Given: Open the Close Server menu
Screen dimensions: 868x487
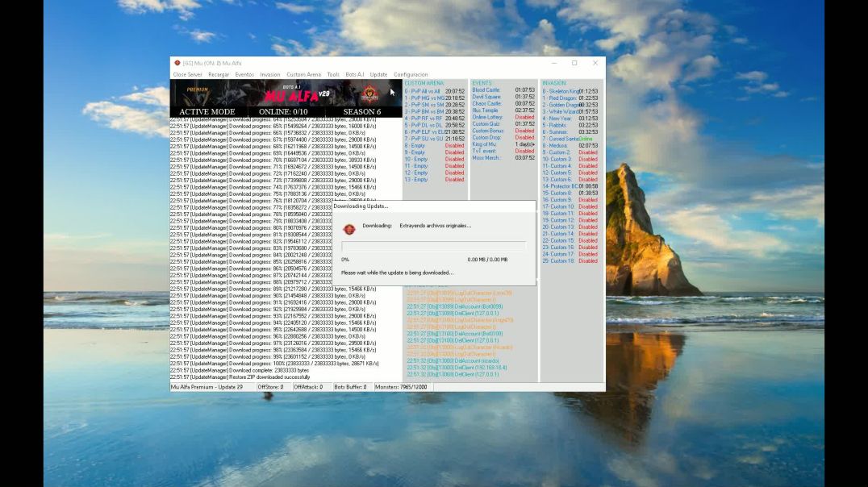Looking at the screenshot, I should click(188, 75).
